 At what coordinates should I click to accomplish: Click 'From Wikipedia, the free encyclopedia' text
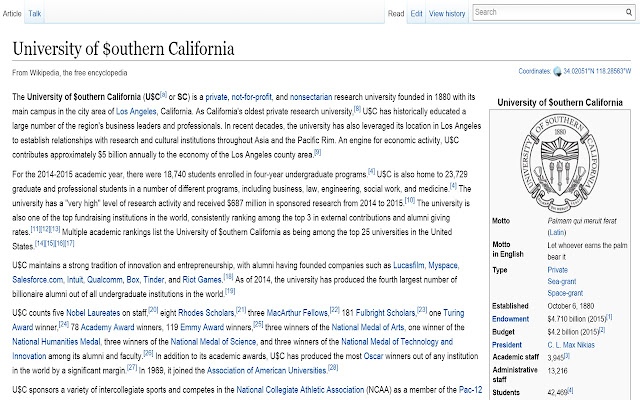pyautogui.click(x=69, y=73)
